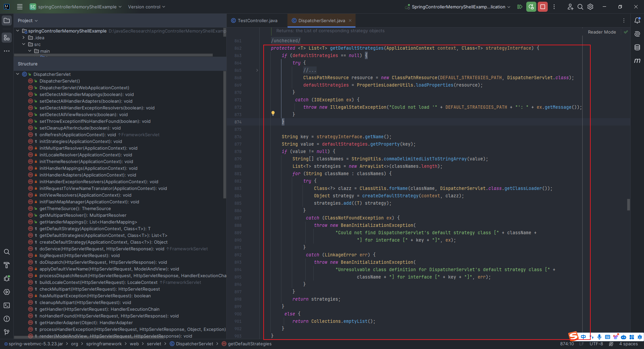
Task: Click the read-only lock toggle in status bar
Action: point(611,344)
